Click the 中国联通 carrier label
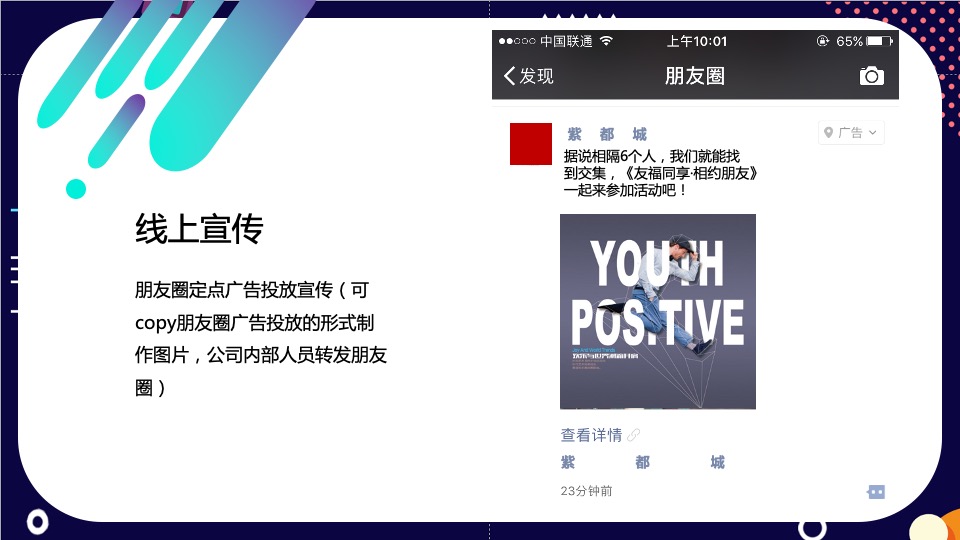 [566, 41]
